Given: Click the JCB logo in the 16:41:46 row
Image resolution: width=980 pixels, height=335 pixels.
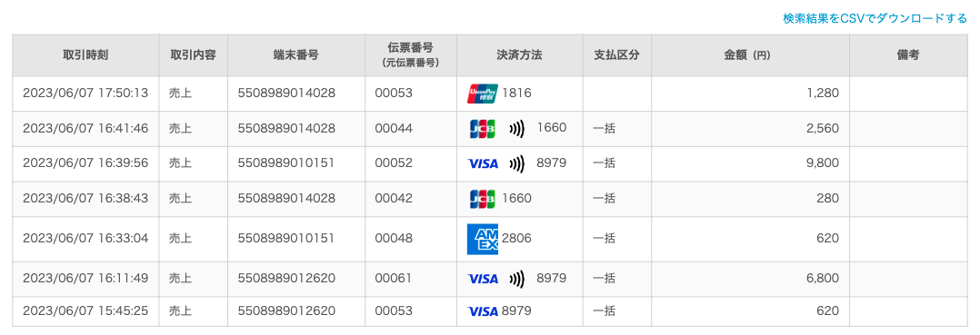Looking at the screenshot, I should 482,129.
